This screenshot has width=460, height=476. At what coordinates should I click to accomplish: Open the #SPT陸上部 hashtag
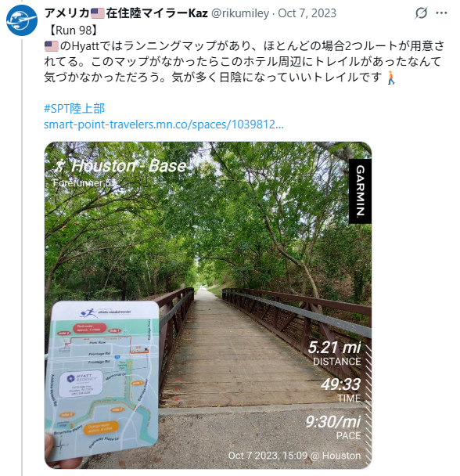click(x=74, y=108)
